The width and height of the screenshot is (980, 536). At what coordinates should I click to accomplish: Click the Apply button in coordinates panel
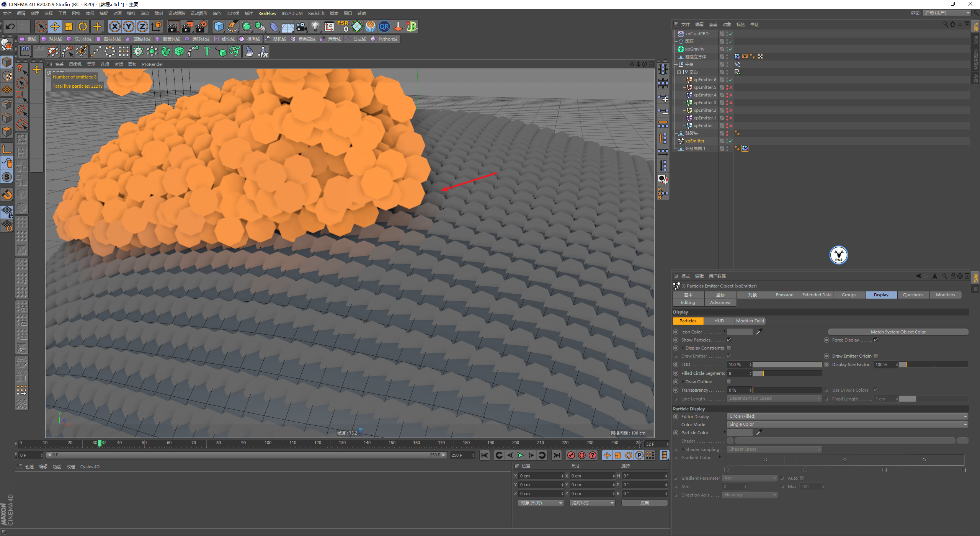pos(645,503)
